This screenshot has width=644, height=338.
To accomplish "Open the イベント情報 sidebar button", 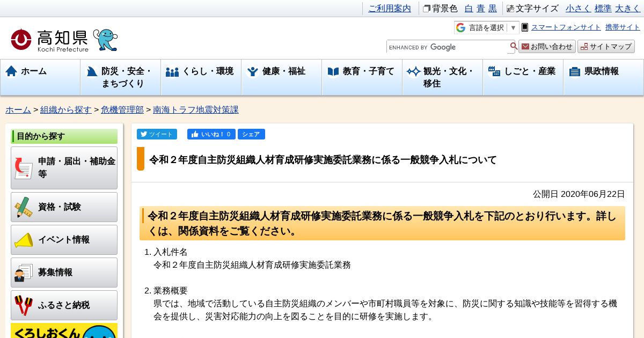I will click(x=64, y=240).
